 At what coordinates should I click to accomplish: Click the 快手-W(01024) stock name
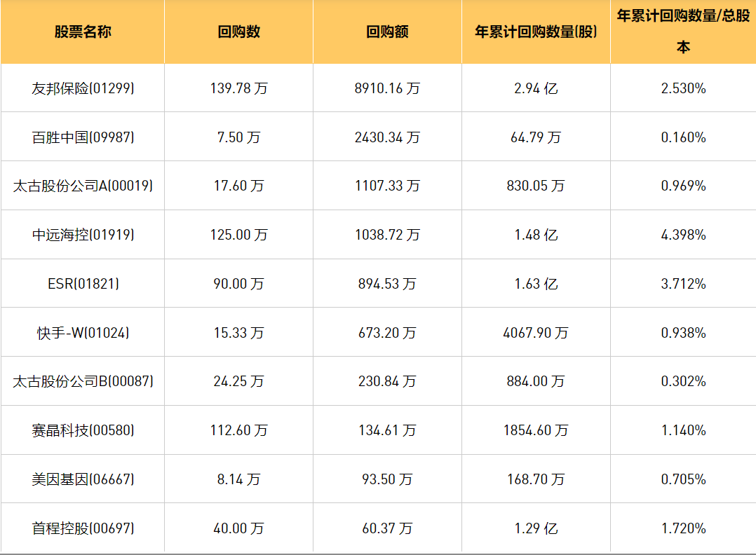(83, 333)
